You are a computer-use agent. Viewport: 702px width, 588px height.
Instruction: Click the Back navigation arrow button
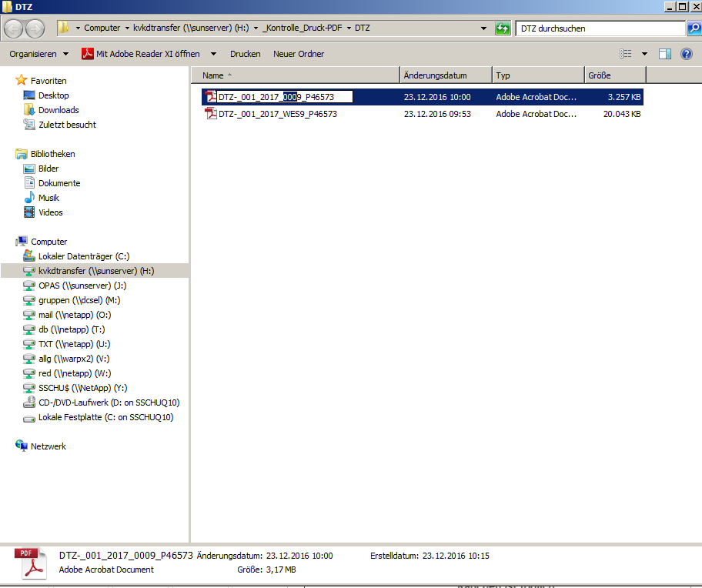[14, 28]
